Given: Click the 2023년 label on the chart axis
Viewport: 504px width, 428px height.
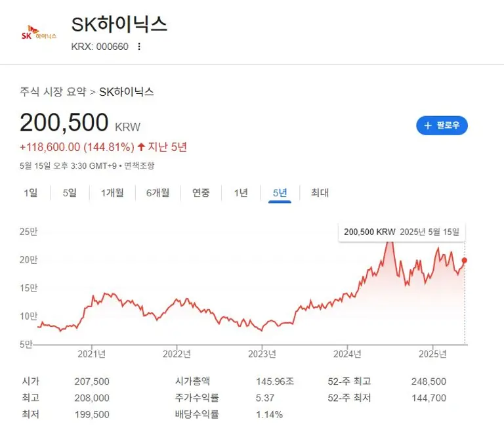Looking at the screenshot, I should tap(262, 354).
